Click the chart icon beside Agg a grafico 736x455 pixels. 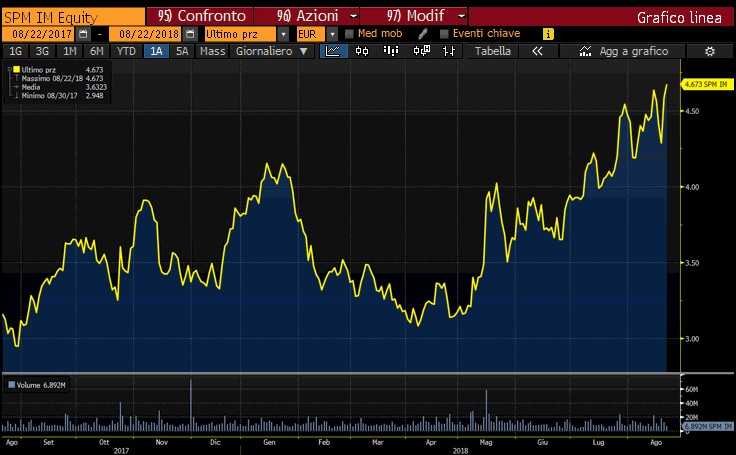[585, 51]
